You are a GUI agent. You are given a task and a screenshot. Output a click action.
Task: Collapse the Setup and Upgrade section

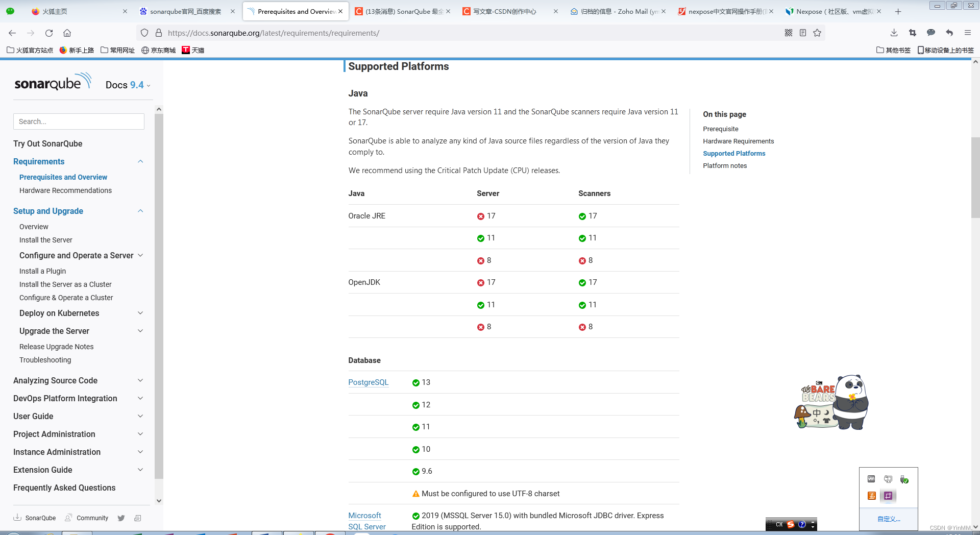(140, 211)
